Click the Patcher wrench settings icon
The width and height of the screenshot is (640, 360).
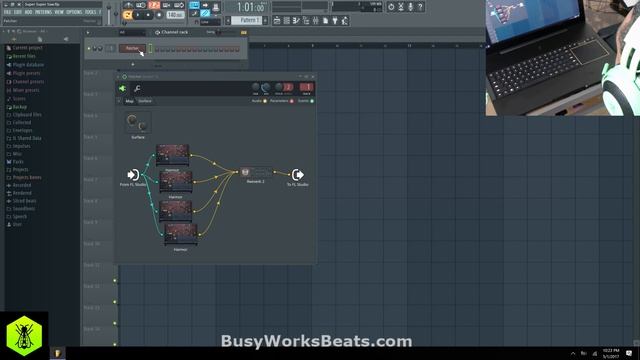137,88
